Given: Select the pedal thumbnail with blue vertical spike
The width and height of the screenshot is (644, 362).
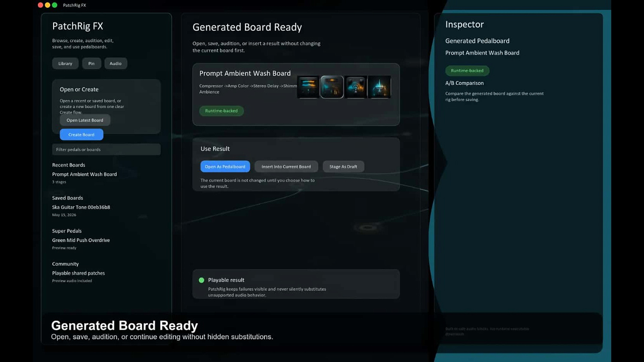Looking at the screenshot, I should coord(379,87).
